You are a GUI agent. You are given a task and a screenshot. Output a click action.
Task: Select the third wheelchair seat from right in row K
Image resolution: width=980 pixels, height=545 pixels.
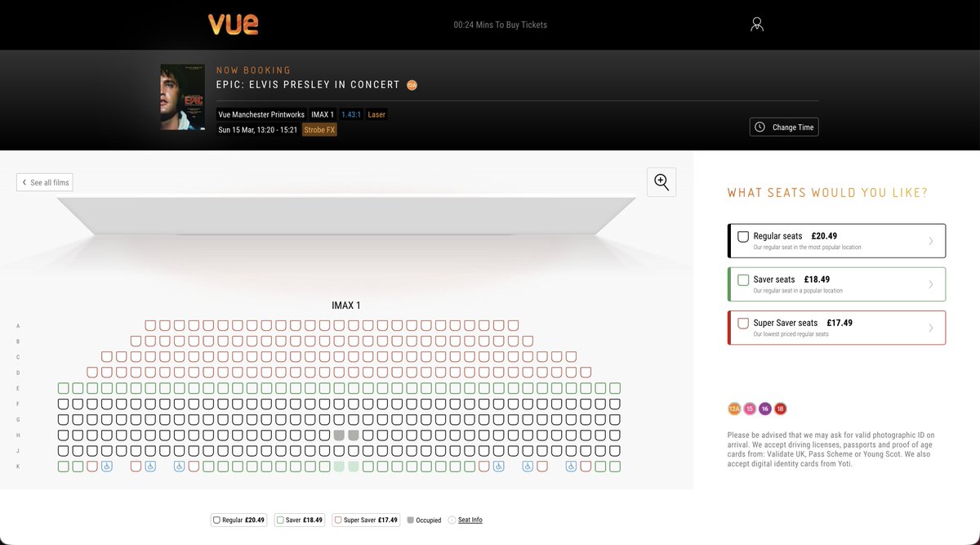(x=498, y=467)
